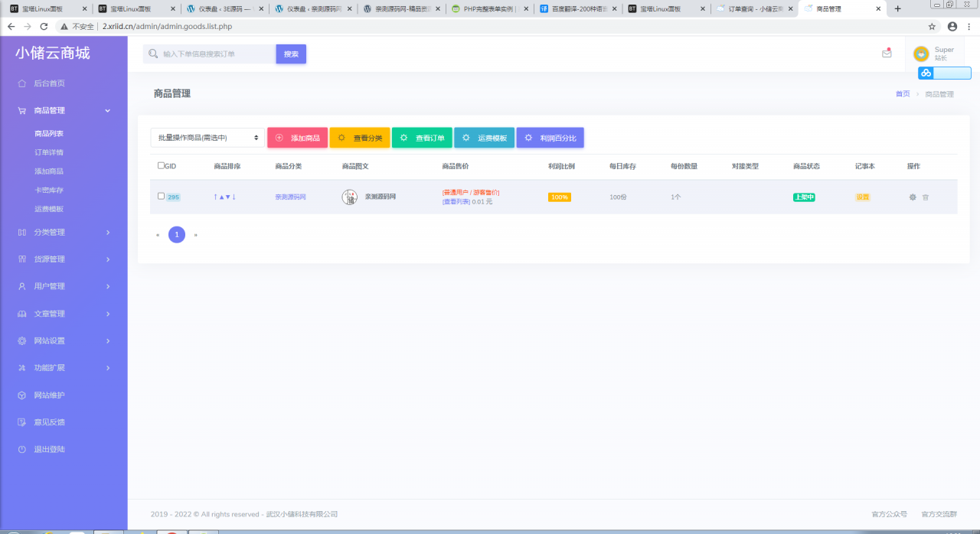Open settings gear for product 295
The height and width of the screenshot is (534, 980).
(913, 197)
